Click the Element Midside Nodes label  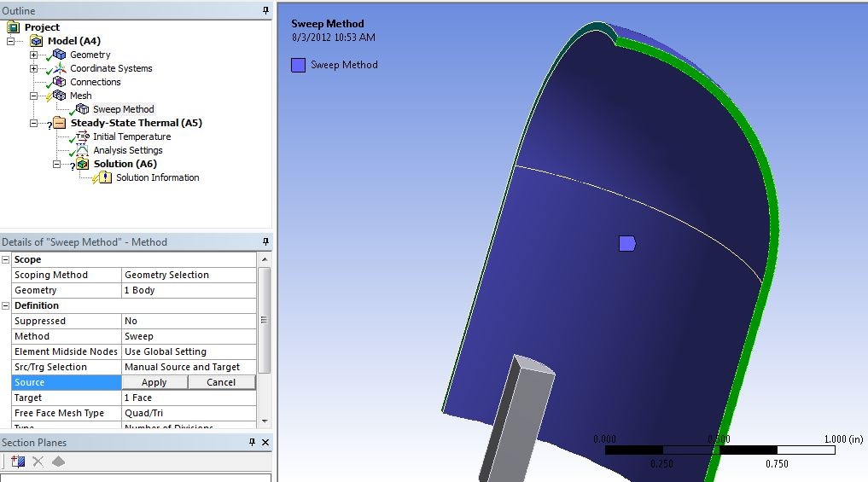[x=66, y=352]
